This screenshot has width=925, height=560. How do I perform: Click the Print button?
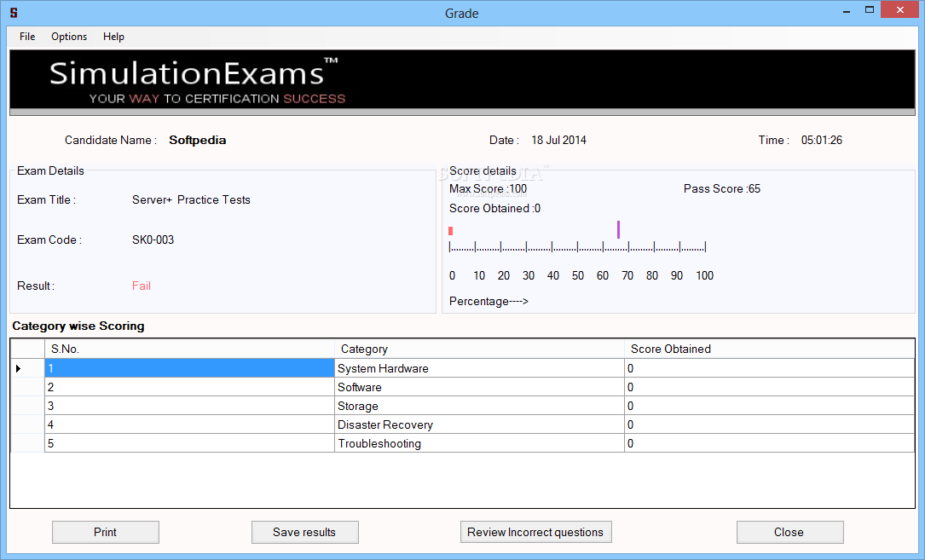click(x=106, y=532)
